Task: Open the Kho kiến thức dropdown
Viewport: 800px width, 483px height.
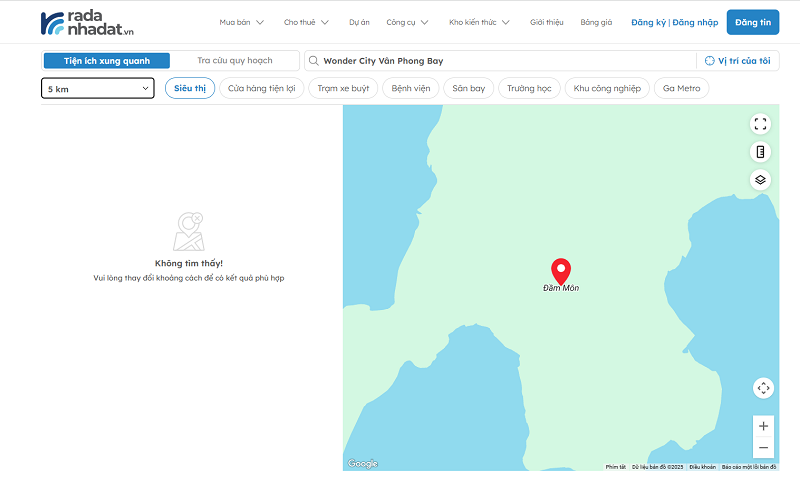Action: pyautogui.click(x=479, y=22)
